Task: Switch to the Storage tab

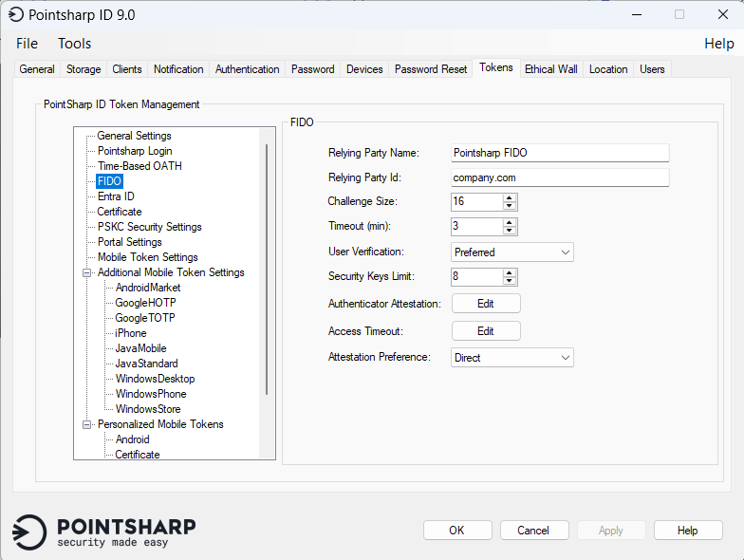Action: pyautogui.click(x=84, y=69)
